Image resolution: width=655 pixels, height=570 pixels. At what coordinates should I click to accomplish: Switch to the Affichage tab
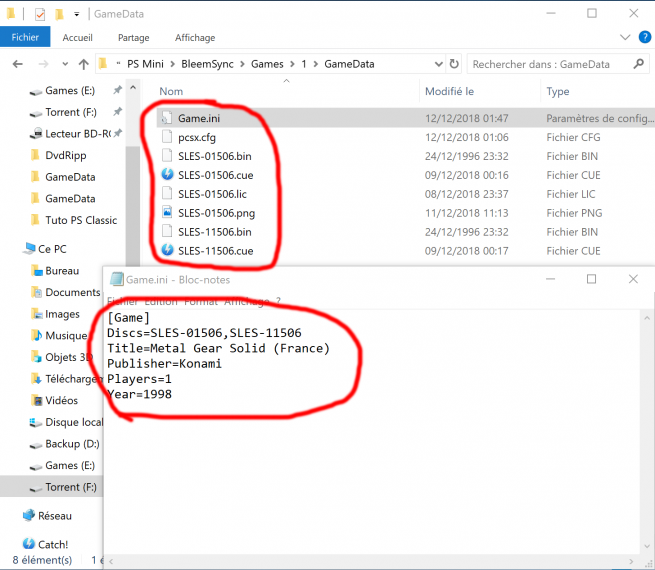pos(195,38)
